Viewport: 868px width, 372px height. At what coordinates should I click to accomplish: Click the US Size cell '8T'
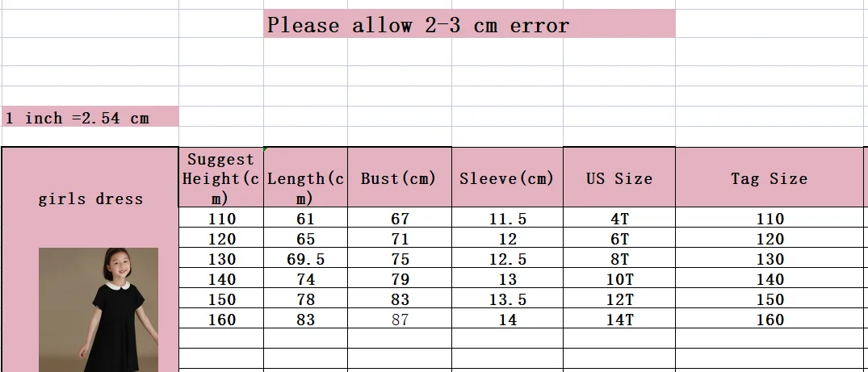(619, 259)
